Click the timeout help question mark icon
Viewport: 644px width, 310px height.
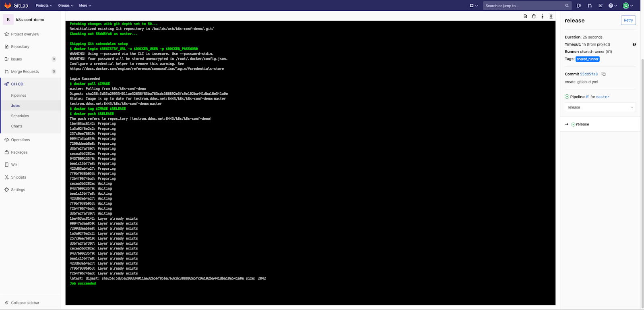634,44
